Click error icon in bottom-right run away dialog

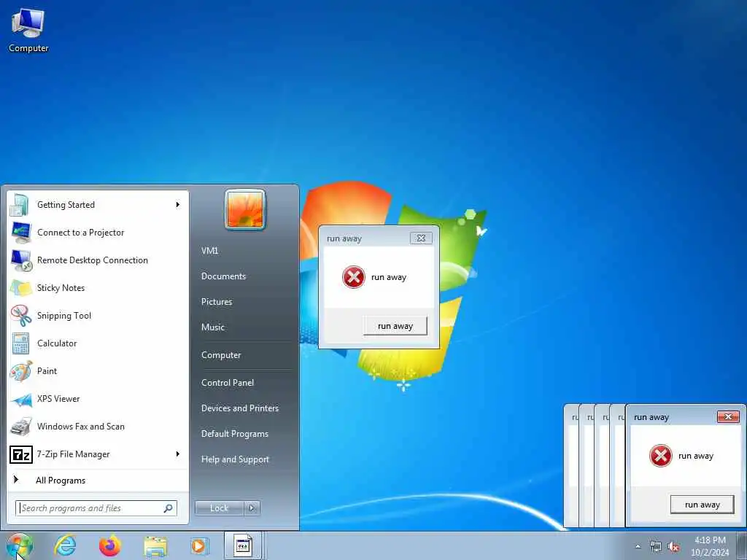661,456
